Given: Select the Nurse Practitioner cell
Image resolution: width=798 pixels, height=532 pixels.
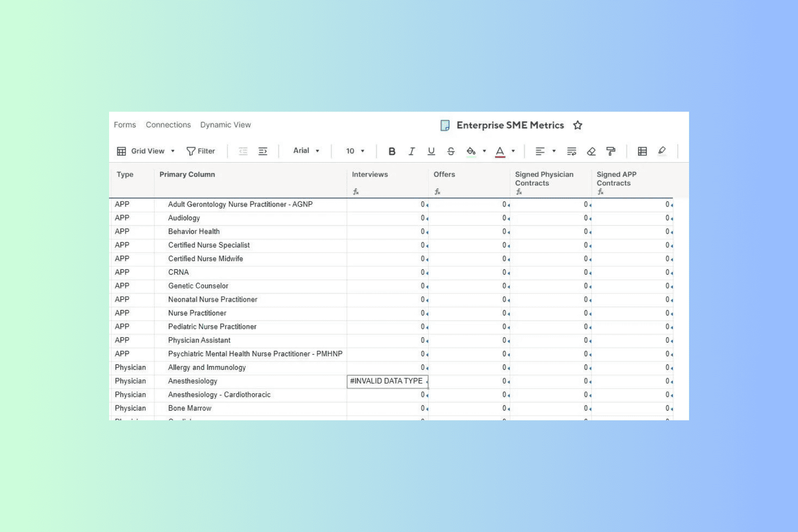Looking at the screenshot, I should 250,313.
